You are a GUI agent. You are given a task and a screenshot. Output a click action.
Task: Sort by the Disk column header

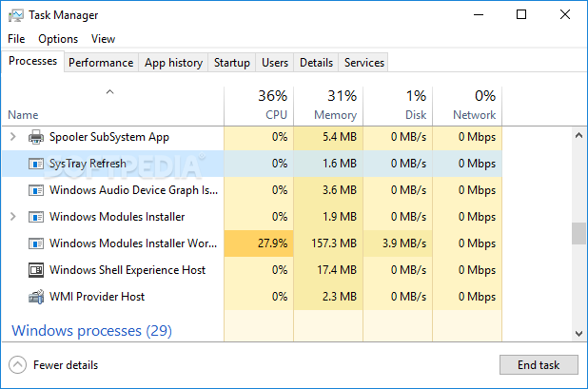(398, 107)
